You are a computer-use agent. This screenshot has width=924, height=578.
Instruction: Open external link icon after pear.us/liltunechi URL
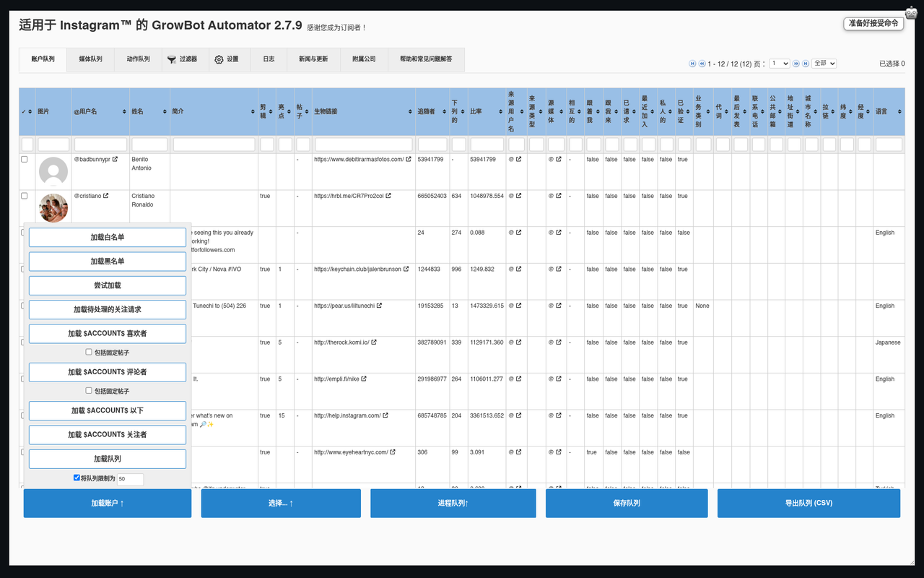click(x=379, y=306)
